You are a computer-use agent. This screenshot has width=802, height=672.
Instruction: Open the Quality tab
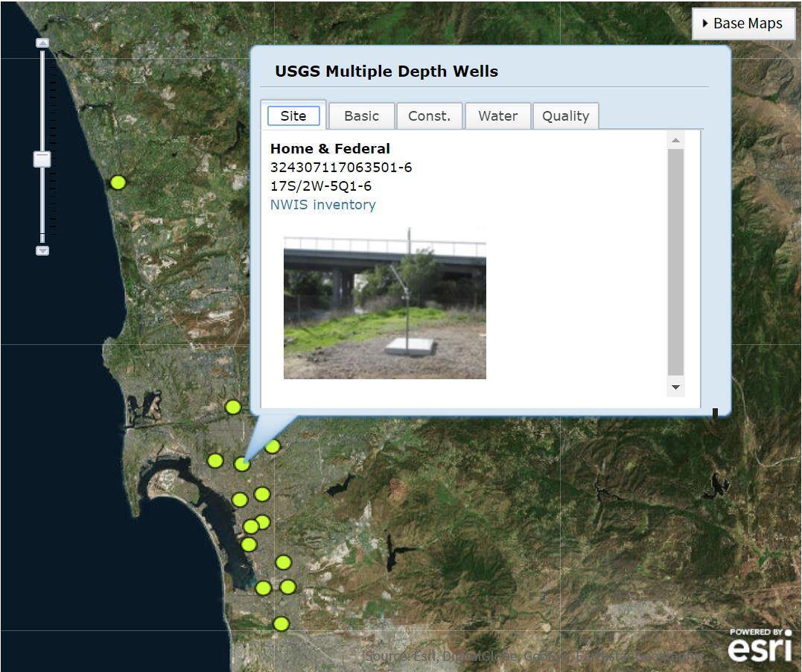[x=566, y=115]
